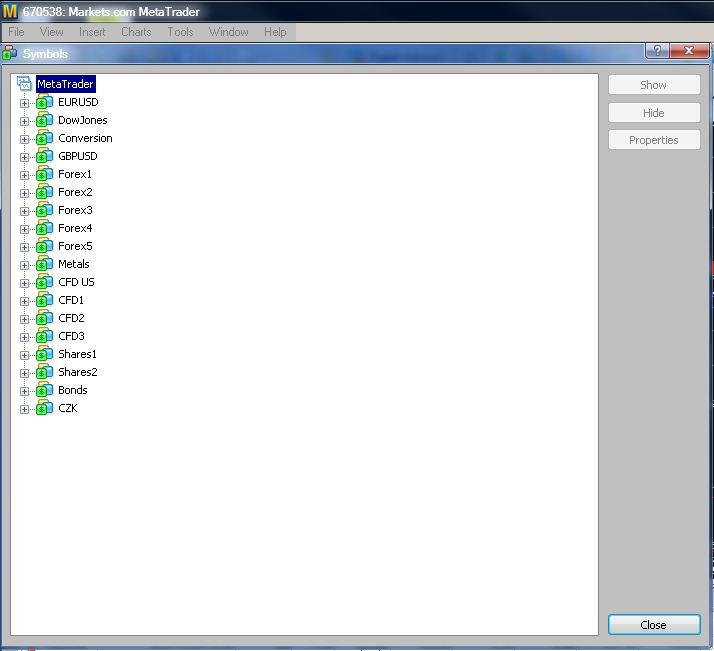
Task: Select the Bonds label text
Action: click(x=73, y=390)
